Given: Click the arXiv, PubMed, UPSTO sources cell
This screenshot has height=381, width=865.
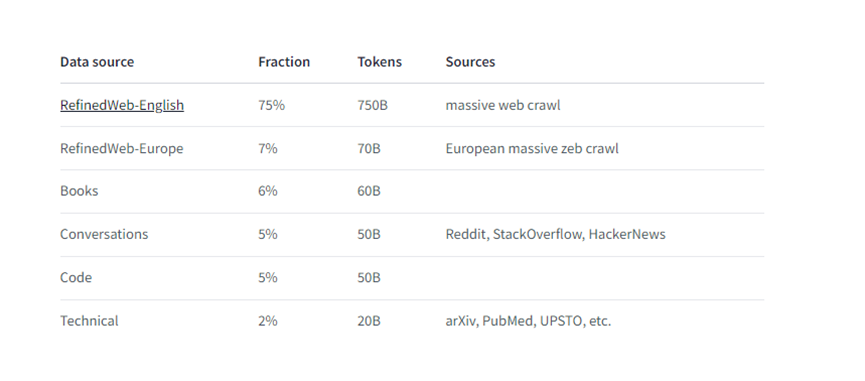Looking at the screenshot, I should coord(528,320).
